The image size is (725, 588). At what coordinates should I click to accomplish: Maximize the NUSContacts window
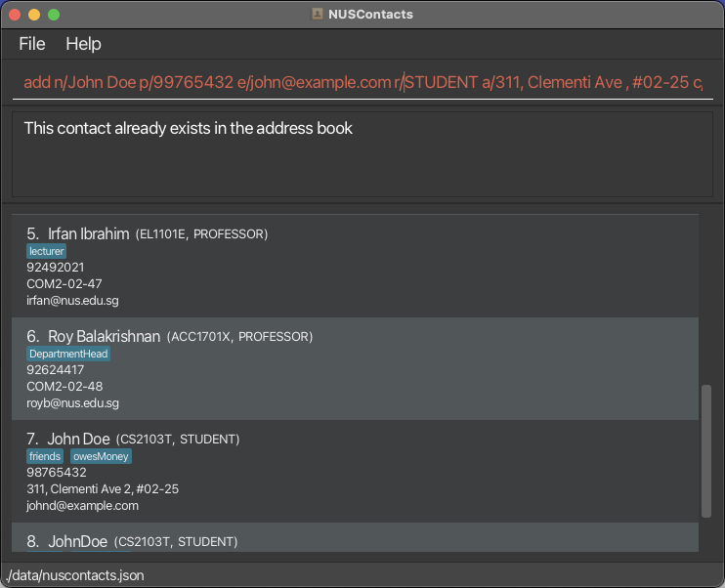pyautogui.click(x=54, y=15)
